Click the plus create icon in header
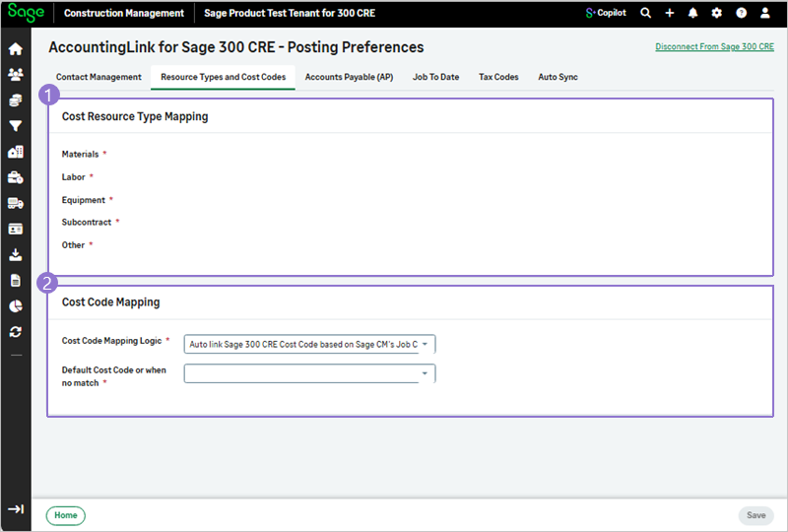The width and height of the screenshot is (788, 532). [x=670, y=13]
